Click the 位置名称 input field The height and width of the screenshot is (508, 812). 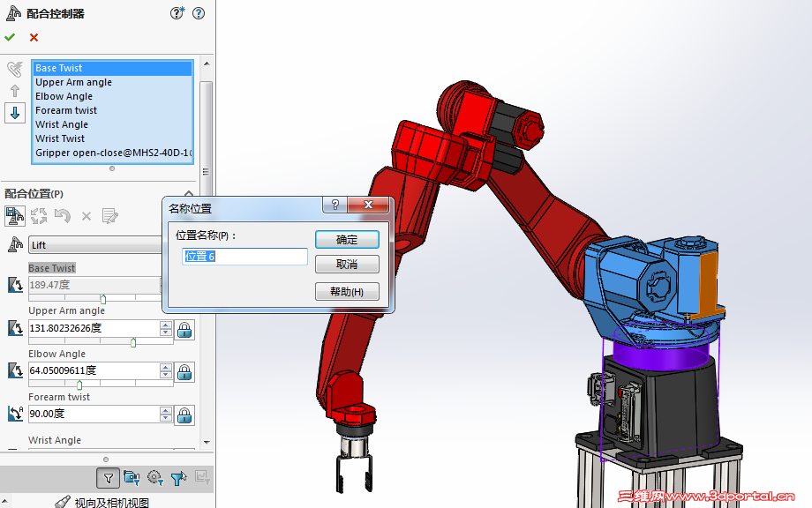(x=245, y=257)
